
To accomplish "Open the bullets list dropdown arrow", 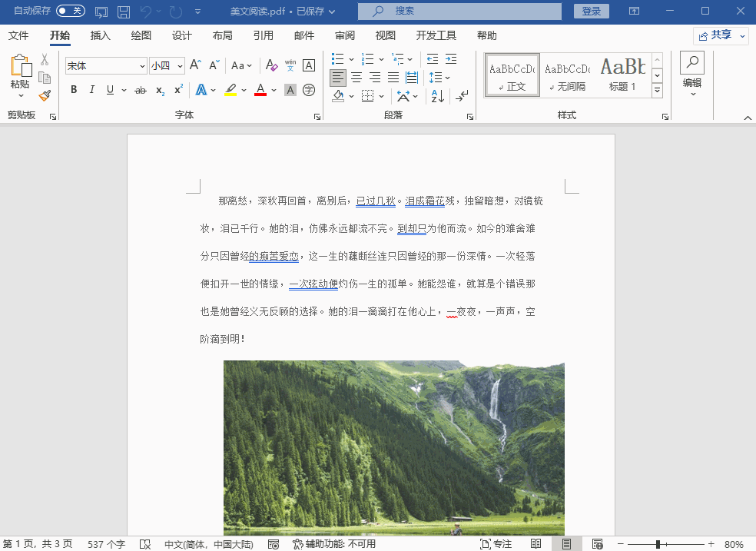I will click(x=351, y=59).
